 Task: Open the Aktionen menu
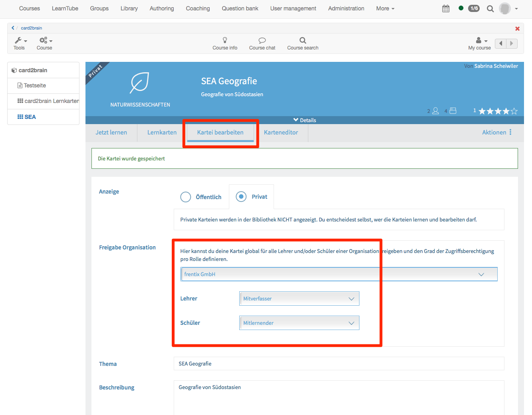click(x=496, y=132)
